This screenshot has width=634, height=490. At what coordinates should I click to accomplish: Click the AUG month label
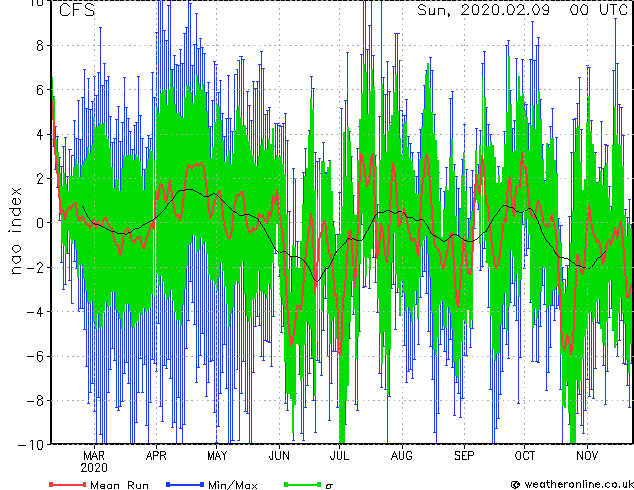coord(402,456)
